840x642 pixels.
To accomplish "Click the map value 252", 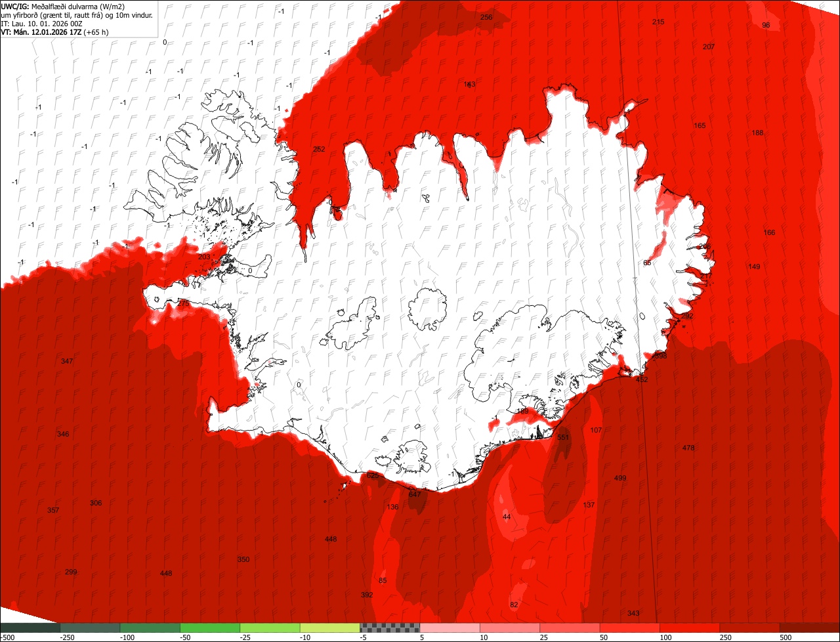I will coord(319,149).
